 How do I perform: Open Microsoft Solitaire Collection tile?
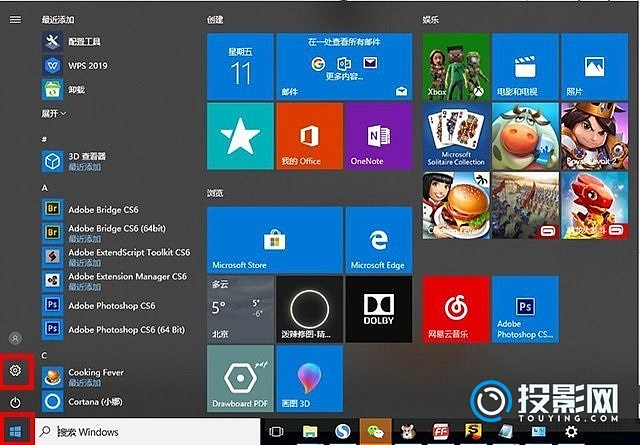(456, 136)
